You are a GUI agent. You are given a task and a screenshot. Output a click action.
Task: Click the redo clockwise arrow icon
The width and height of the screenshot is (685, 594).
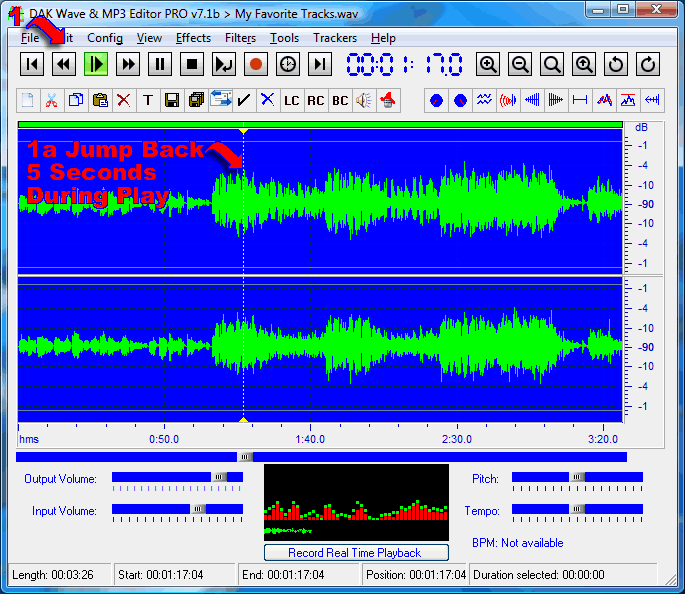click(647, 65)
